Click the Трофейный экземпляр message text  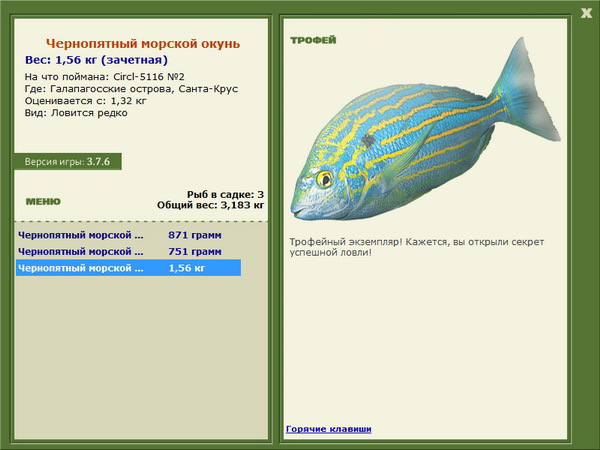(x=417, y=247)
